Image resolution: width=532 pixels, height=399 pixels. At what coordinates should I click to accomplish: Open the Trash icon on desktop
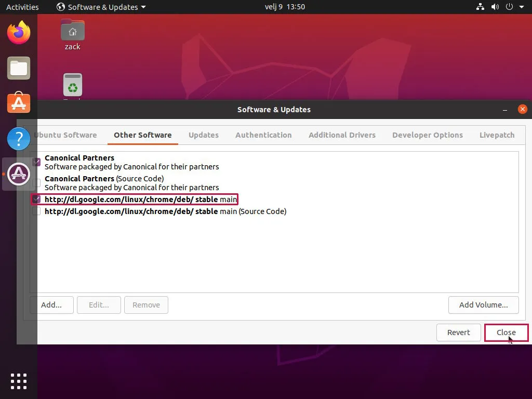coord(73,85)
